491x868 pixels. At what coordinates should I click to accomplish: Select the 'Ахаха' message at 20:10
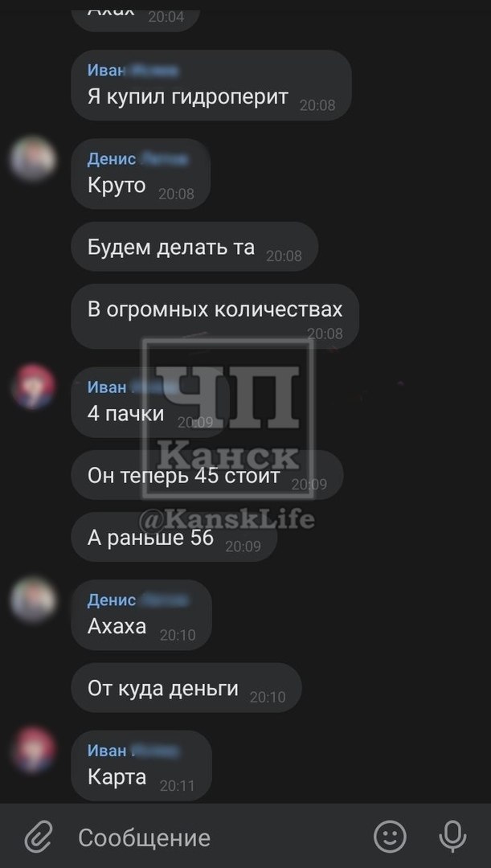(x=141, y=615)
